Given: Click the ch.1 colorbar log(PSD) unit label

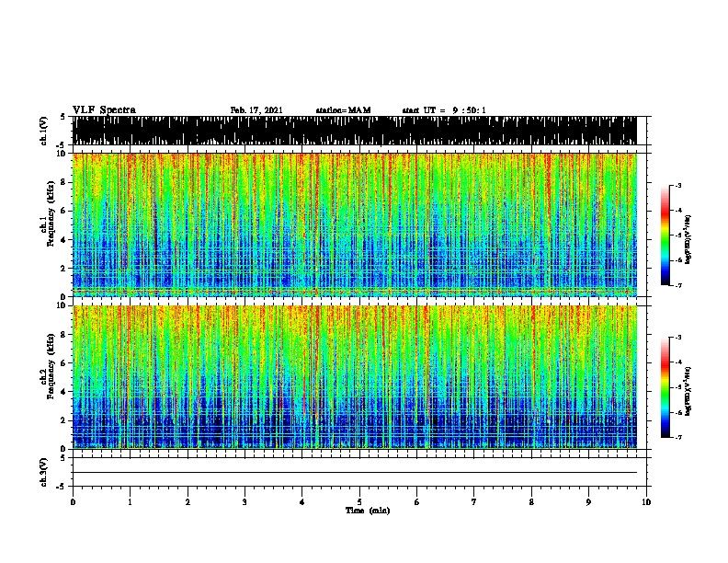Looking at the screenshot, I should pyautogui.click(x=688, y=239).
